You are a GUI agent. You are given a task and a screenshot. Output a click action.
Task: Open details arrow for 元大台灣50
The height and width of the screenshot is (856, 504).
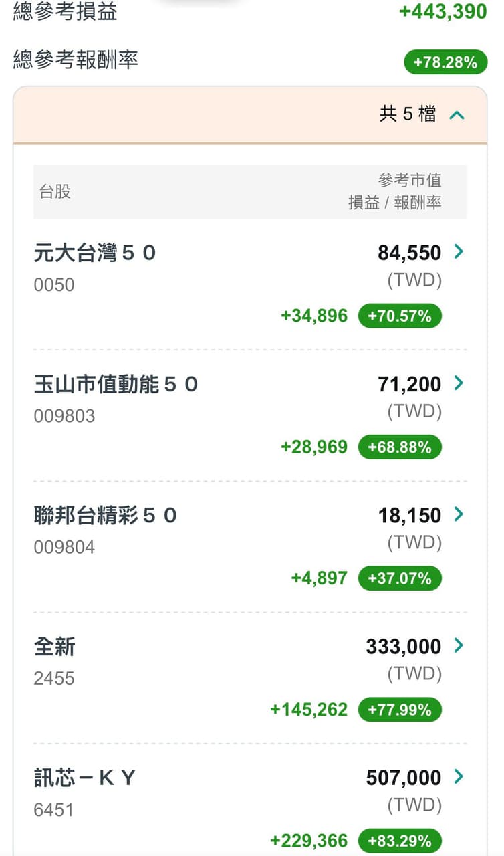pyautogui.click(x=459, y=252)
